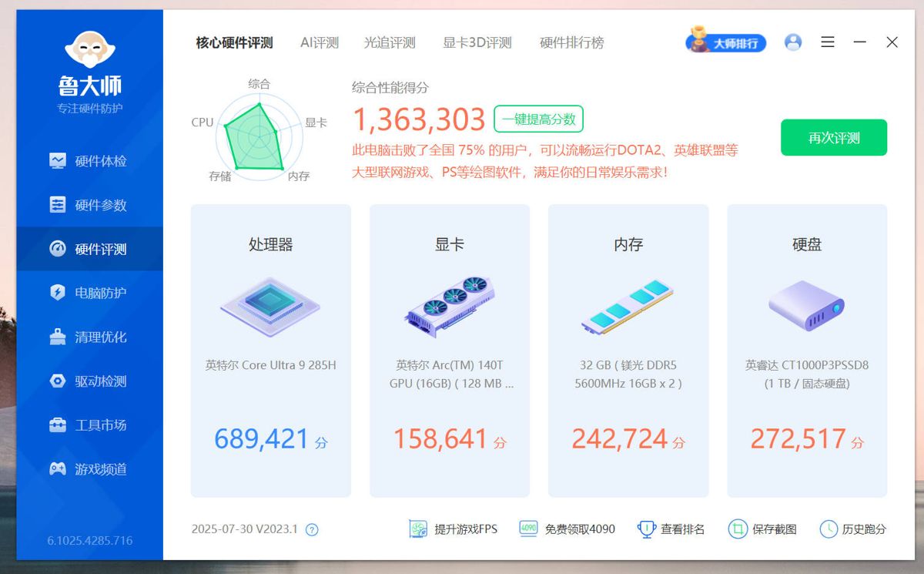Select 清理优化 in the sidebar
The height and width of the screenshot is (574, 924).
(89, 337)
